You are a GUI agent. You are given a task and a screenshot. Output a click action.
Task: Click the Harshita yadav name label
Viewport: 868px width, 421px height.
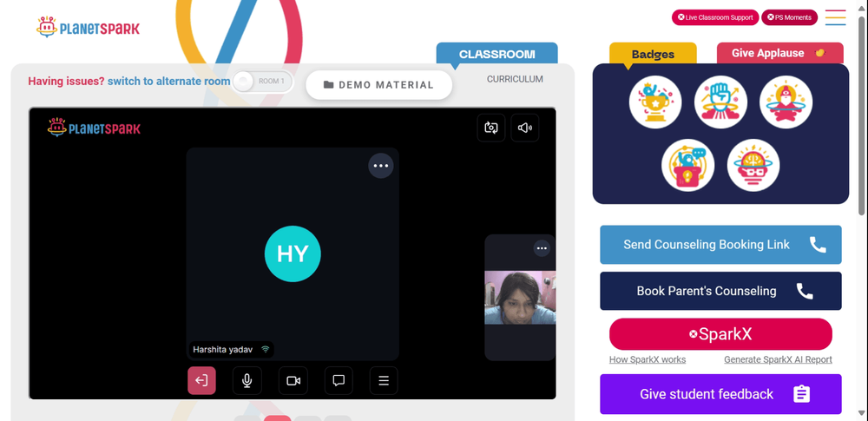[232, 350]
